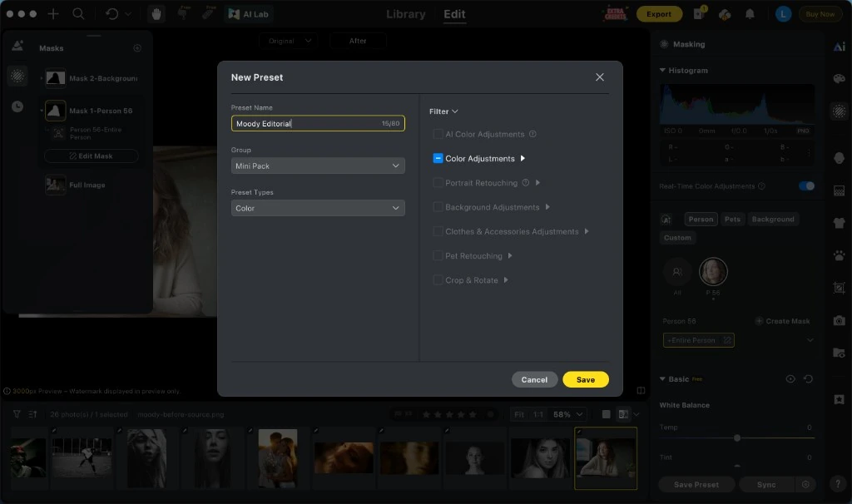Click the Preset Name input field

(318, 123)
